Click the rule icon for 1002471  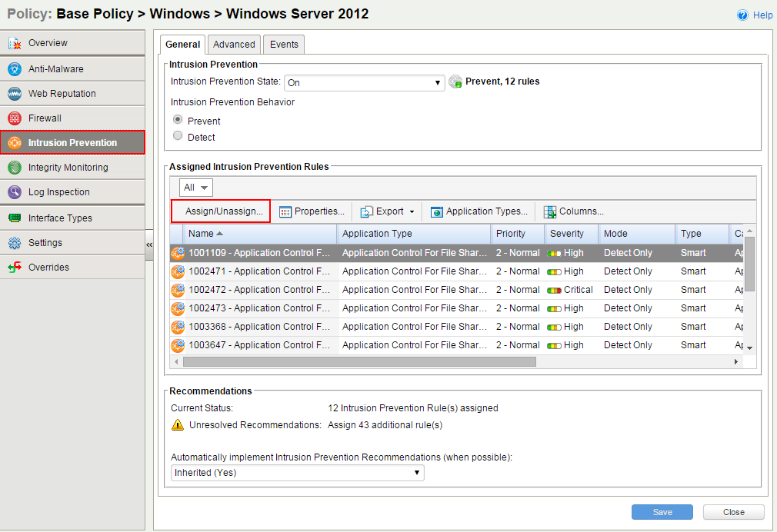(178, 271)
